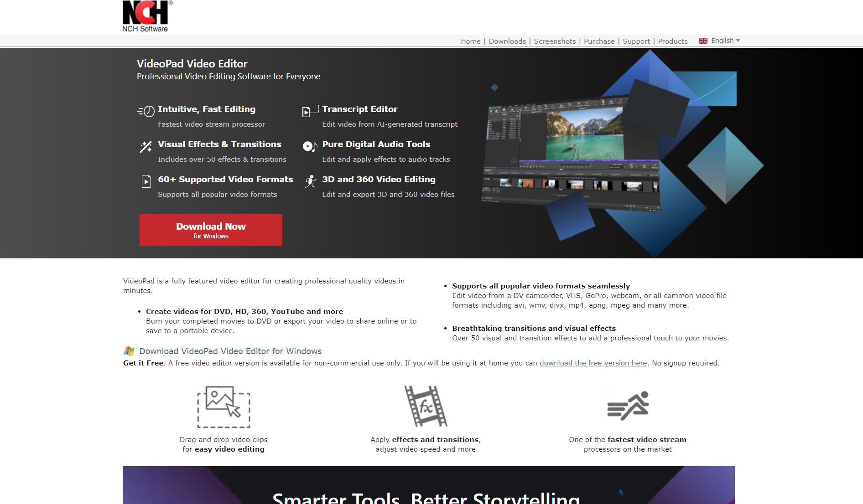Click the film strip effects icon
The image size is (863, 504).
coord(426,406)
